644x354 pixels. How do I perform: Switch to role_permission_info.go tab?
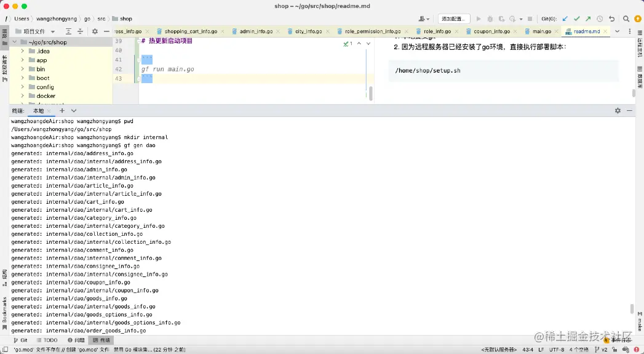[373, 31]
